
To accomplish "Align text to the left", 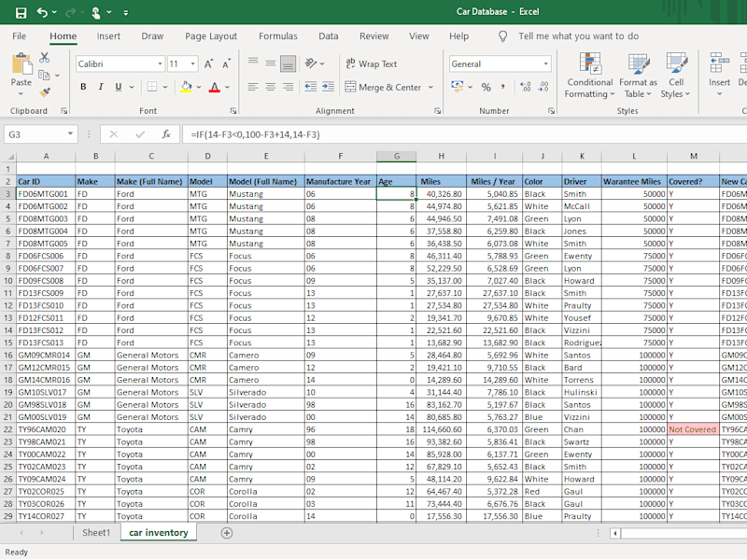I will 253,87.
